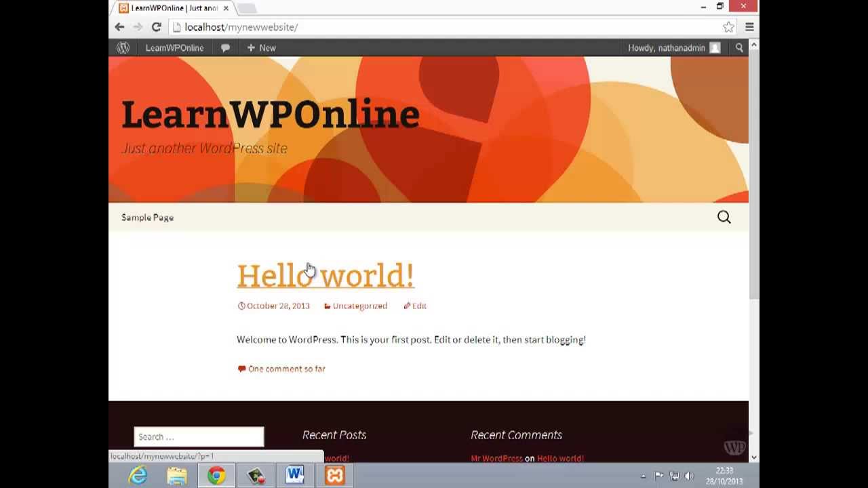Open File Explorer from taskbar
868x488 pixels.
point(177,475)
